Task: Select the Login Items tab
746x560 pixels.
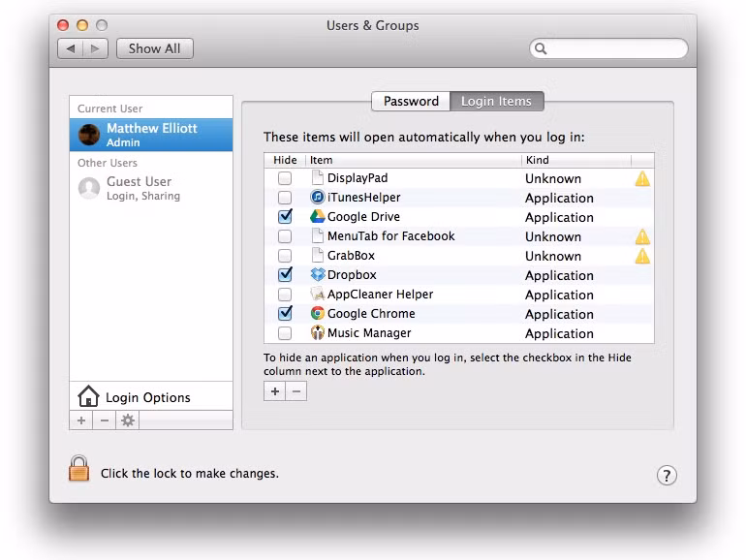Action: click(x=495, y=102)
